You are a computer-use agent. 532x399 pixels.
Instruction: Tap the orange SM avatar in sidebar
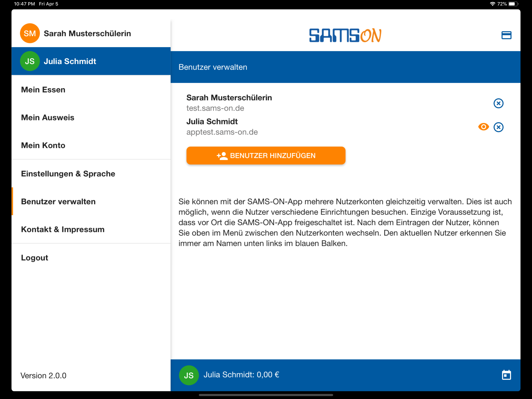coord(30,33)
